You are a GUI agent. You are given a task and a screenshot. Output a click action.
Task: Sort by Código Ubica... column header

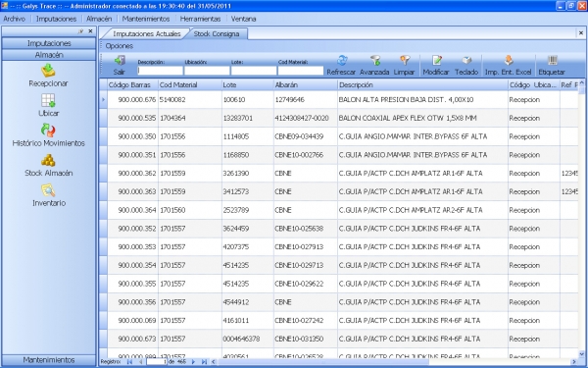click(x=534, y=85)
